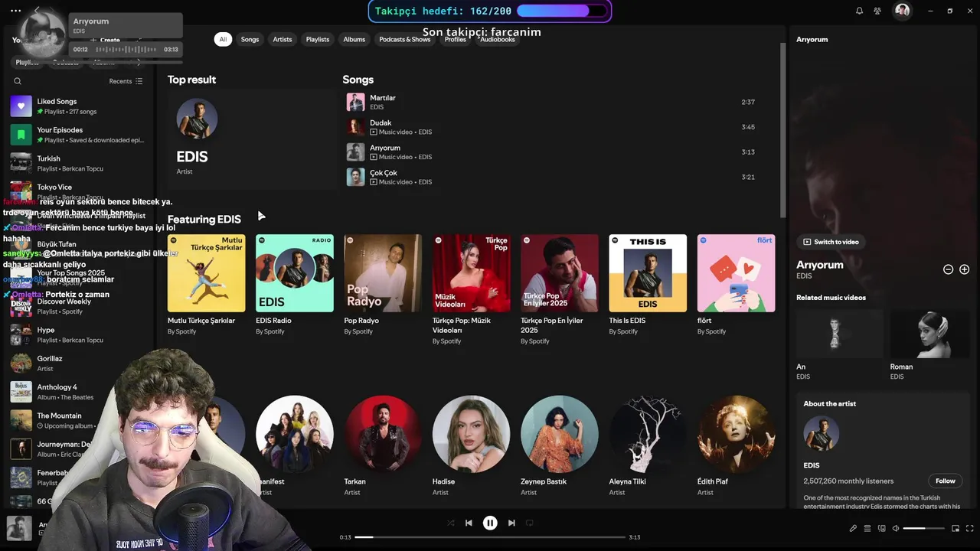The image size is (980, 551).
Task: Open the three-dot app menu
Action: [x=15, y=11]
